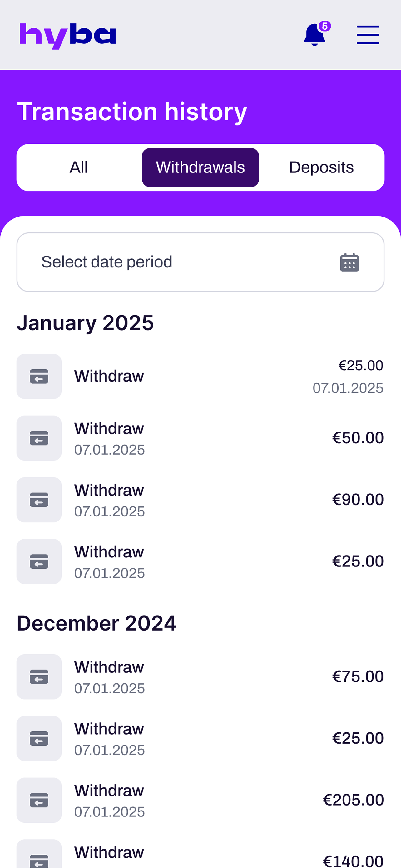Click withdraw icon next to €50.00

tap(39, 438)
